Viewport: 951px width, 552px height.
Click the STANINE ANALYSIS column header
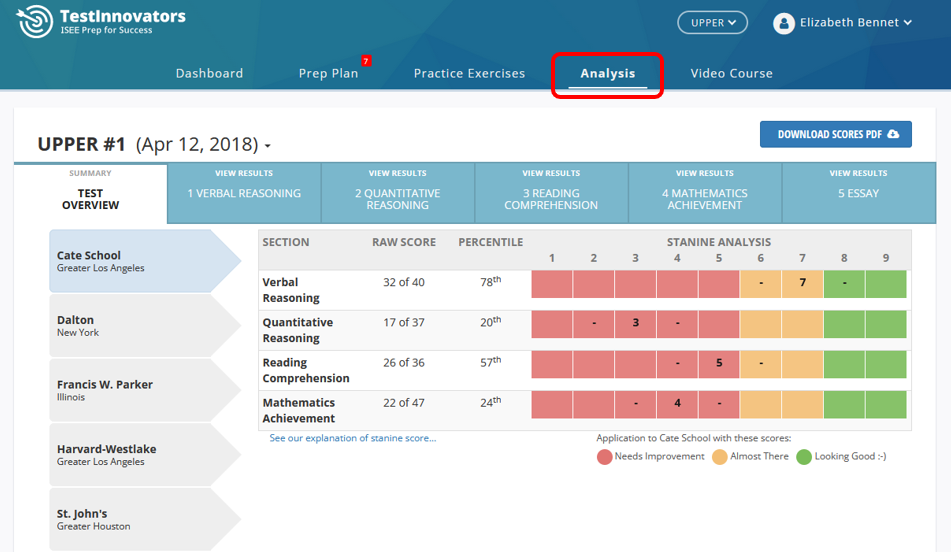coord(719,242)
